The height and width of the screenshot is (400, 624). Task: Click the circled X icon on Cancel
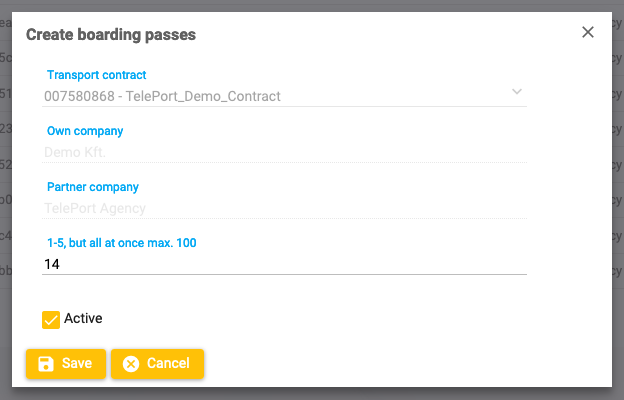[x=131, y=364]
